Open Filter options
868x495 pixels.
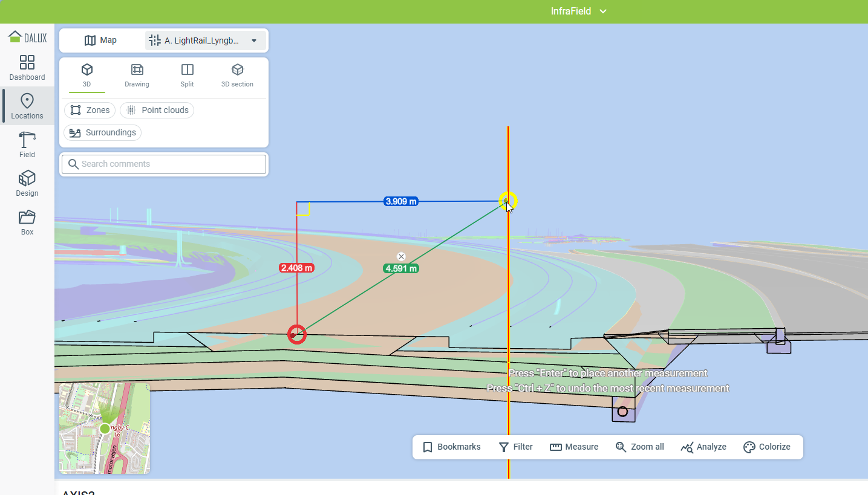515,447
